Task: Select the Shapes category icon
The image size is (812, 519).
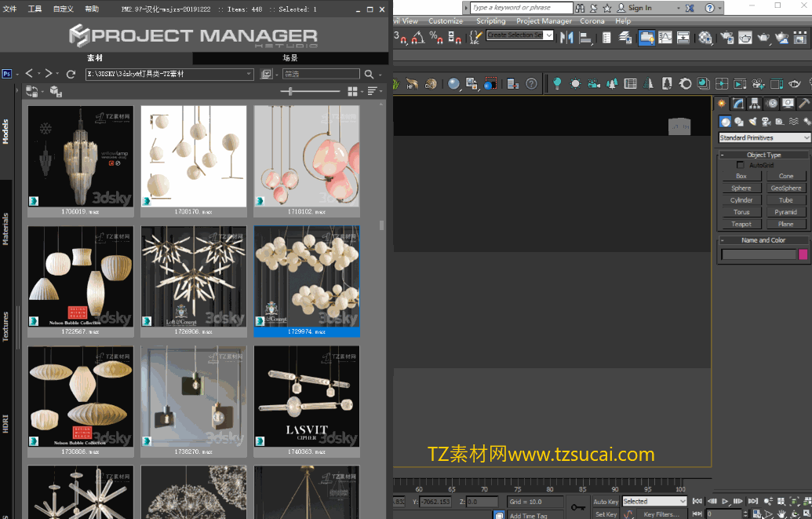Action: (x=739, y=122)
